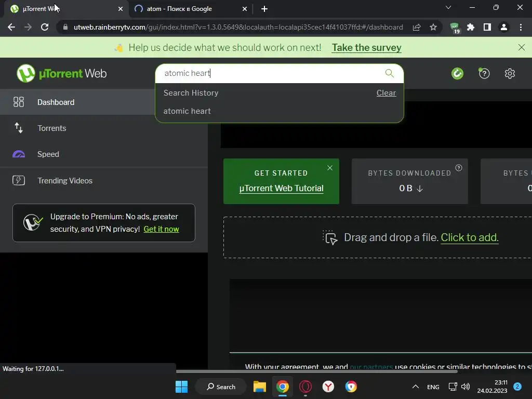Click the Bytes Downloaded stat card

click(409, 181)
